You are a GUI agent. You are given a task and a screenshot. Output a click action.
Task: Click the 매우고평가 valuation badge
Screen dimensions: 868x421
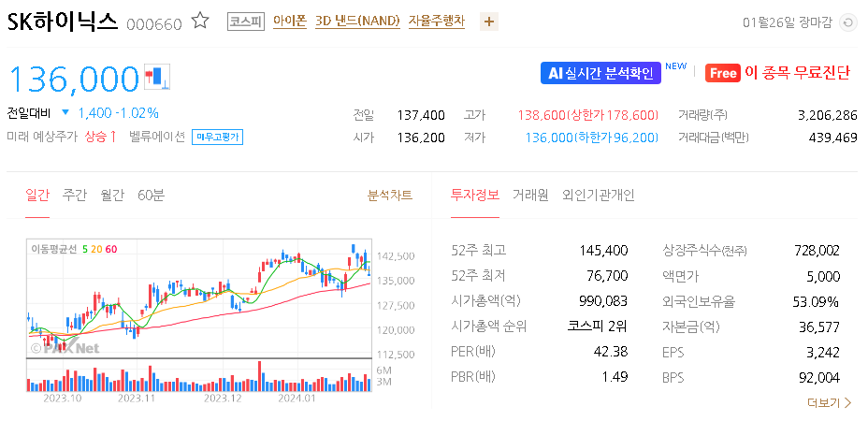coord(218,138)
